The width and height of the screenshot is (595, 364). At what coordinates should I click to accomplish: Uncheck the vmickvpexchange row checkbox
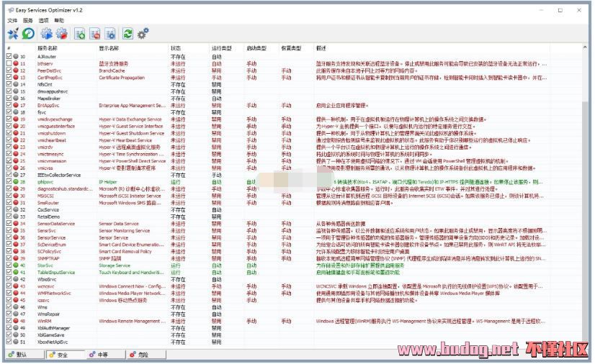[9, 119]
